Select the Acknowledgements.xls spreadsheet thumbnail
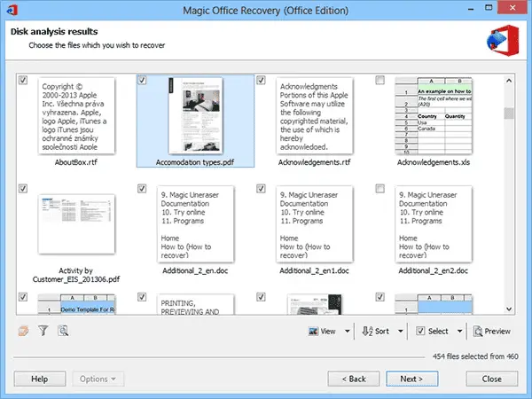This screenshot has height=399, width=532. (x=434, y=115)
